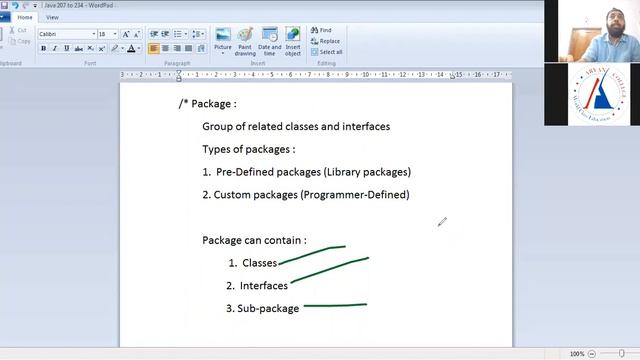
Task: Open the WordPad file menu button
Action: [4, 17]
